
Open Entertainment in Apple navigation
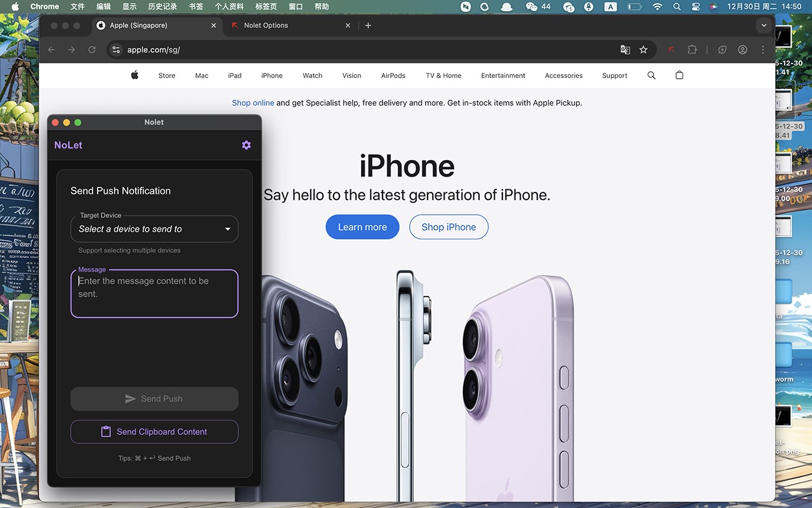pos(503,76)
